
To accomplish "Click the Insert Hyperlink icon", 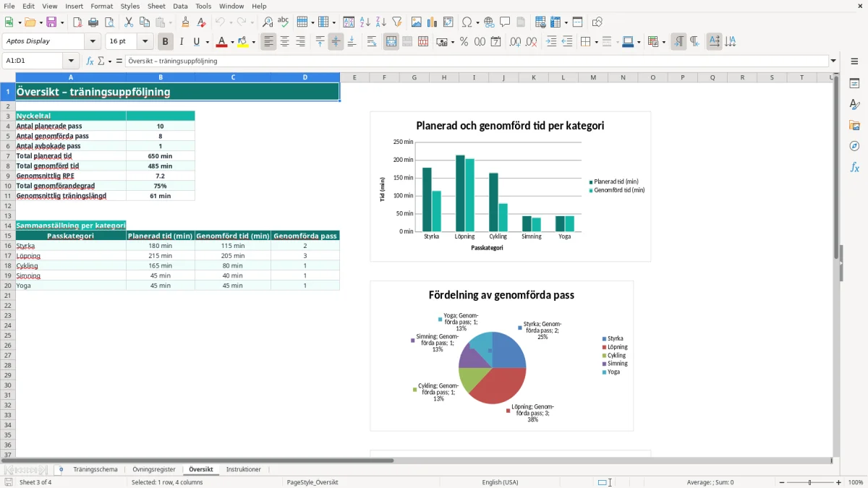I will pyautogui.click(x=489, y=22).
